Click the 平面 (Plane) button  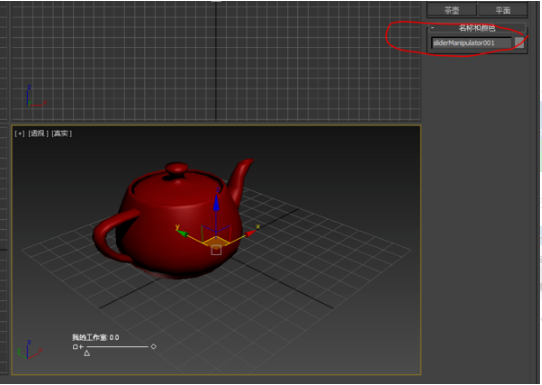coord(503,10)
